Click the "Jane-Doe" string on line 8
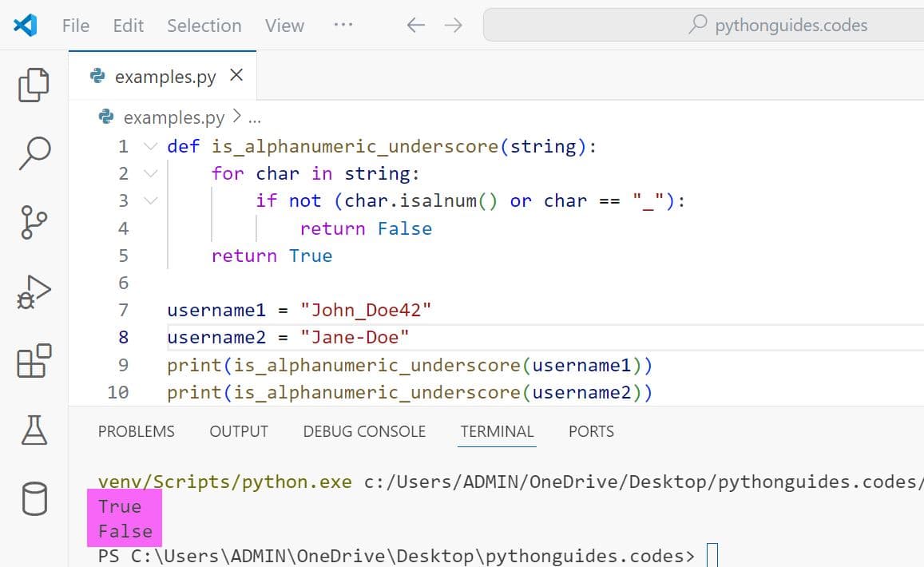 coord(355,337)
